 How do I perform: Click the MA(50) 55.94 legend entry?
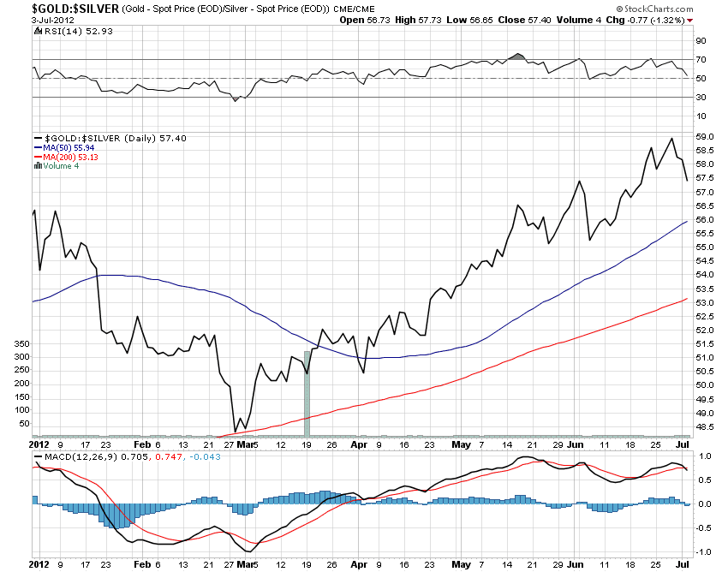coord(69,147)
